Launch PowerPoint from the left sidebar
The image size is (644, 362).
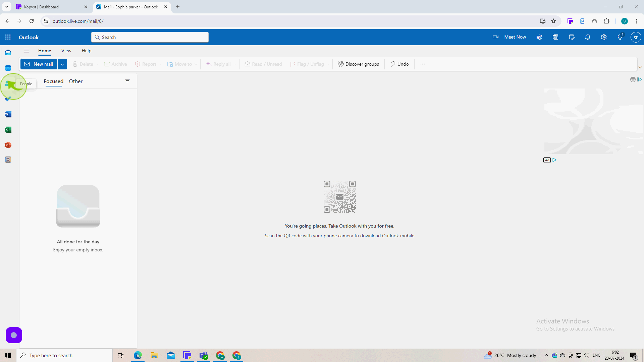coord(8,145)
